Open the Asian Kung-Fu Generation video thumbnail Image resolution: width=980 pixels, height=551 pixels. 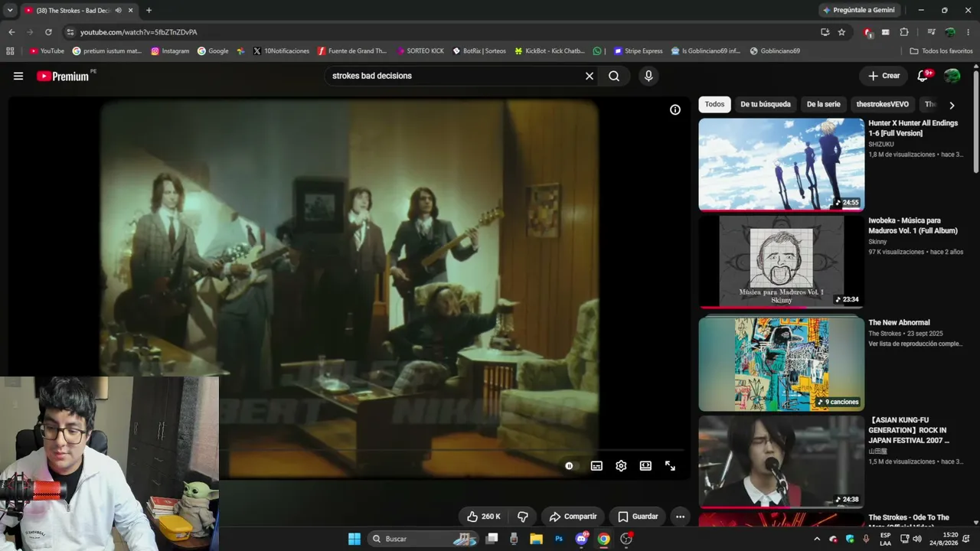(781, 461)
